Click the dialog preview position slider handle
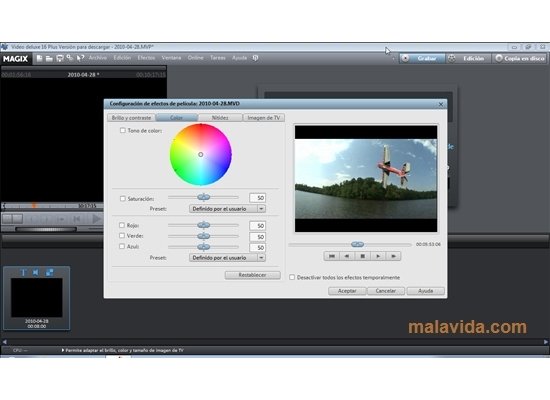This screenshot has width=550, height=400. click(x=357, y=244)
